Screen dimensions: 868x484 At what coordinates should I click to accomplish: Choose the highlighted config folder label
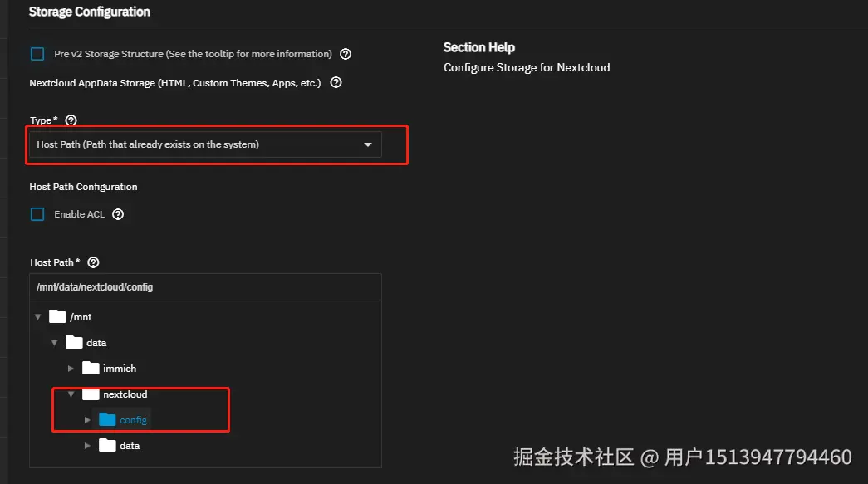134,420
